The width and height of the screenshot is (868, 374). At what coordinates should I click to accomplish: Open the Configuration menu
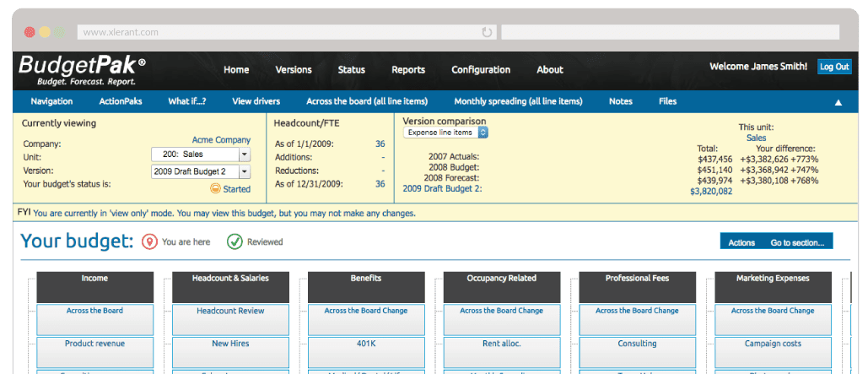pyautogui.click(x=481, y=70)
